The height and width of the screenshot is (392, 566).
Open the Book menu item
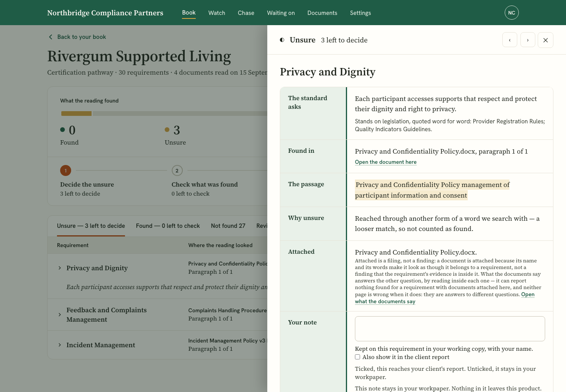[189, 13]
